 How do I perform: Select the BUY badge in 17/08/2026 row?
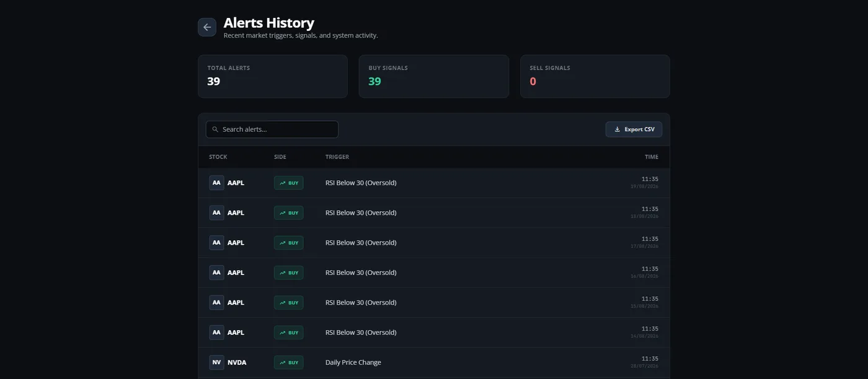(x=289, y=243)
